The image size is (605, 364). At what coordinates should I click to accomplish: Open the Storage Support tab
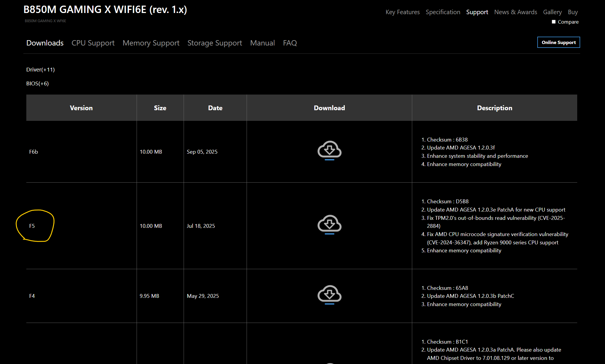(x=215, y=43)
